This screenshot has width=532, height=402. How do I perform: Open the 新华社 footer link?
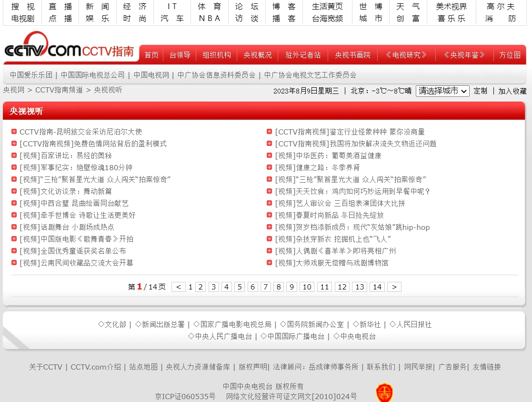366,325
